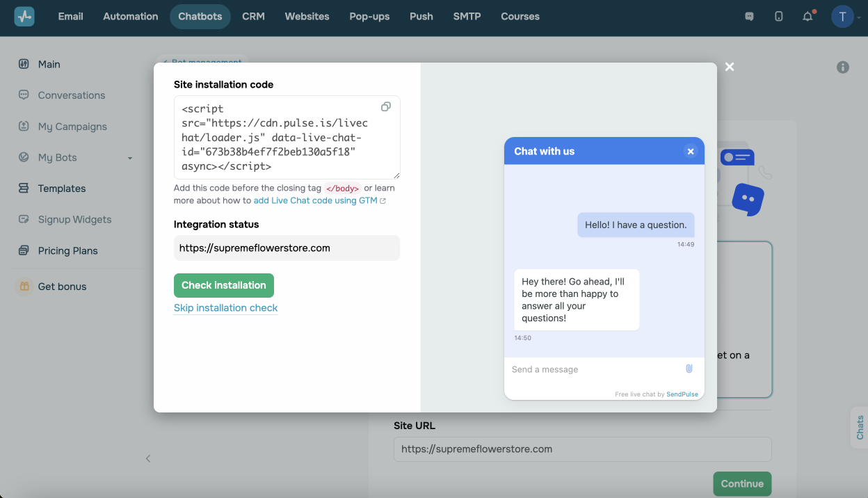Open Pricing Plans in sidebar
Image resolution: width=868 pixels, height=498 pixels.
[x=68, y=250]
